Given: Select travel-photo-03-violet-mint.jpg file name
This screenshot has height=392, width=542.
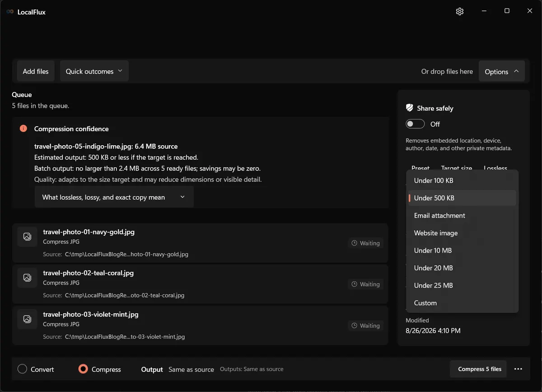Looking at the screenshot, I should [90, 314].
